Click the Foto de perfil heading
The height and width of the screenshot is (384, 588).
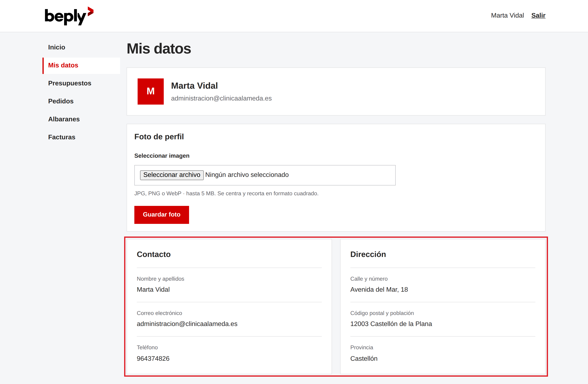[159, 137]
